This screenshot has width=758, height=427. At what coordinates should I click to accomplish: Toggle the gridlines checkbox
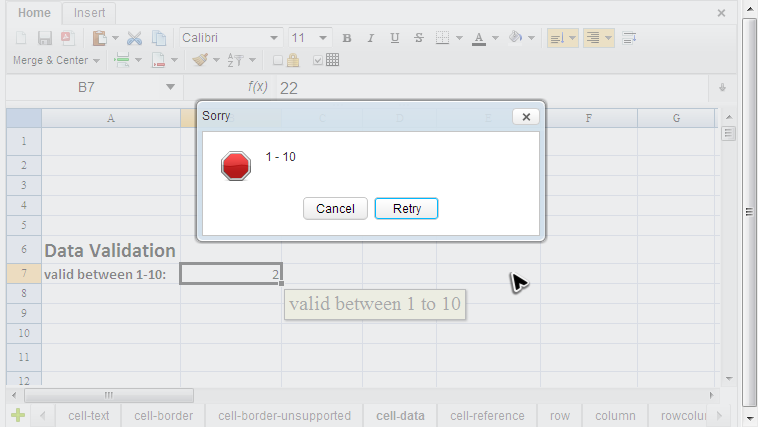tap(318, 60)
